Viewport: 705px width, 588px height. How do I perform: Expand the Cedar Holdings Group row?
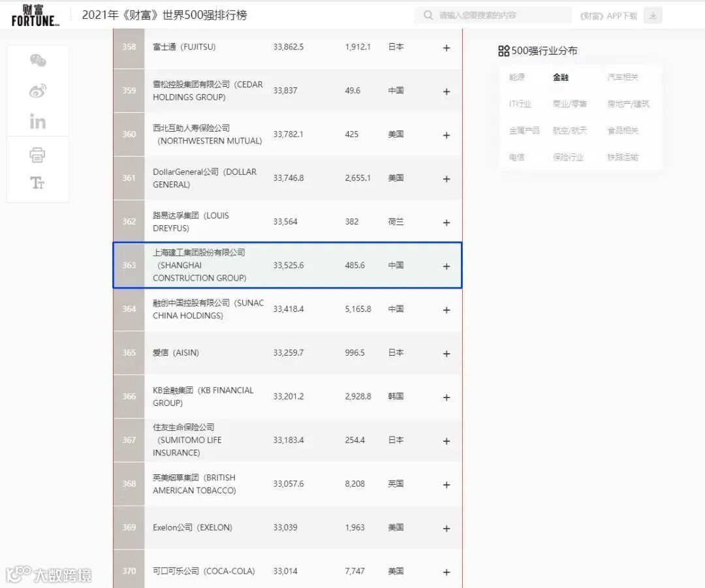pos(446,92)
